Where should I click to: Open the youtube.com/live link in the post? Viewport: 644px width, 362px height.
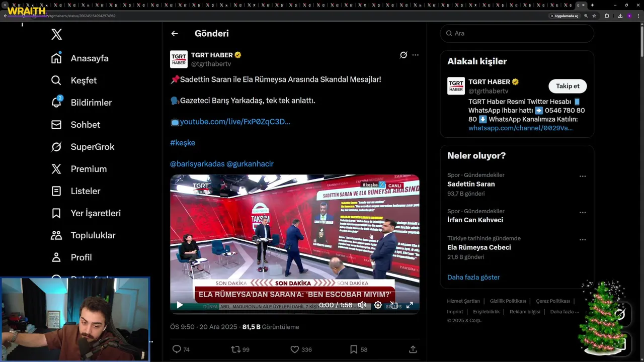[x=235, y=122]
